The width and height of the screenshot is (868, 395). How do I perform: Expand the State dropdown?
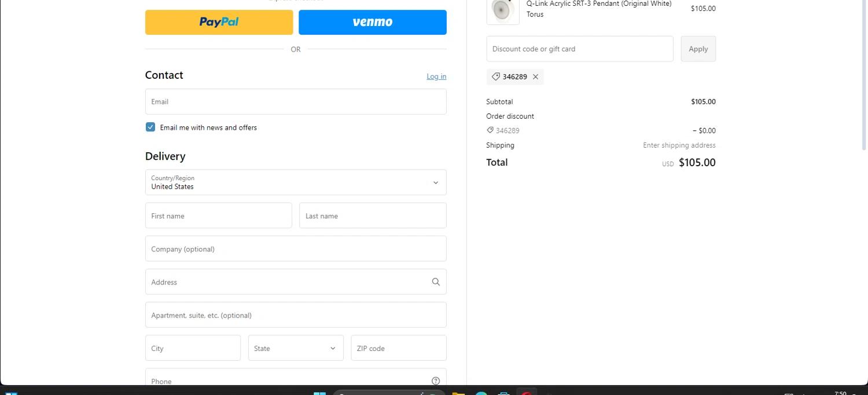[295, 348]
